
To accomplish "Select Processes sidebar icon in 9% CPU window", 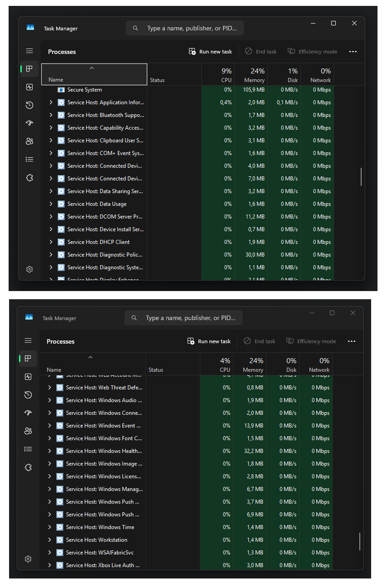I will (29, 69).
